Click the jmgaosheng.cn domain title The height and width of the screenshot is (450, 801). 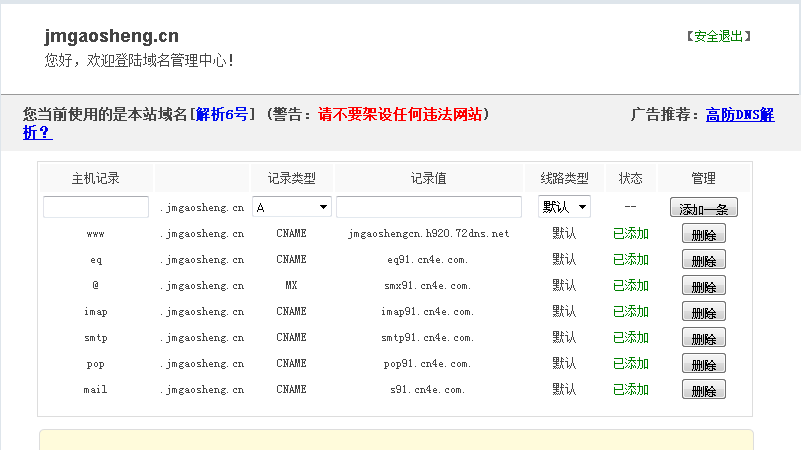111,36
